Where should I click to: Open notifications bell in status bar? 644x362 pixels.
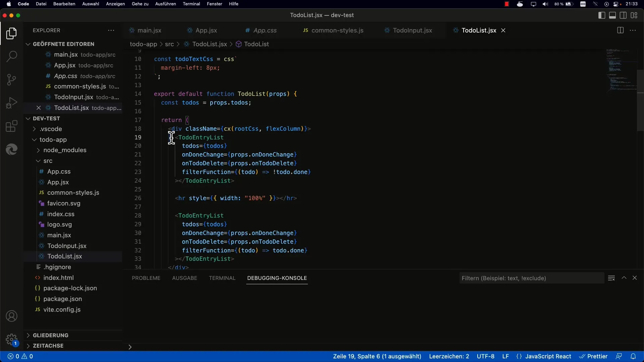633,356
